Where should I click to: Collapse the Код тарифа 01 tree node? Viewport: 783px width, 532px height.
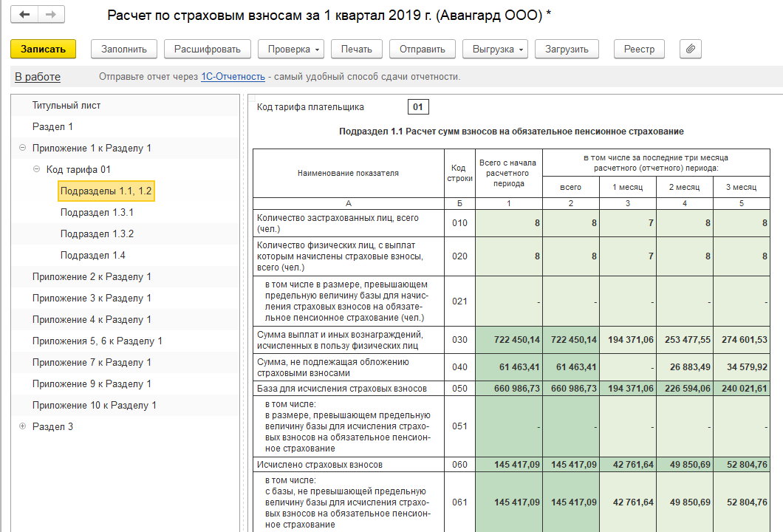(x=36, y=170)
